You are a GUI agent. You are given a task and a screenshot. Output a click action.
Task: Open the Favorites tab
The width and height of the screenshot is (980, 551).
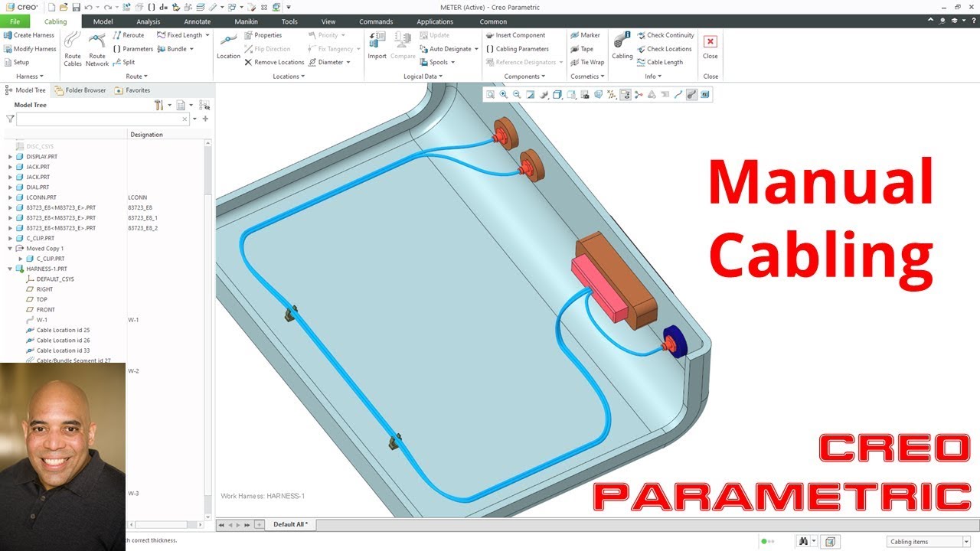132,90
